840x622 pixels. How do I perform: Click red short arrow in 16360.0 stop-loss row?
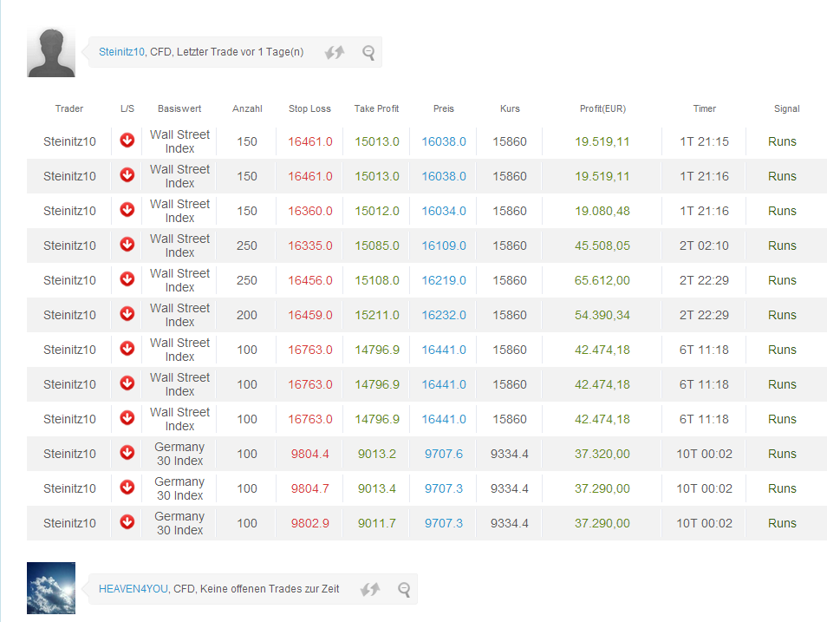click(127, 210)
